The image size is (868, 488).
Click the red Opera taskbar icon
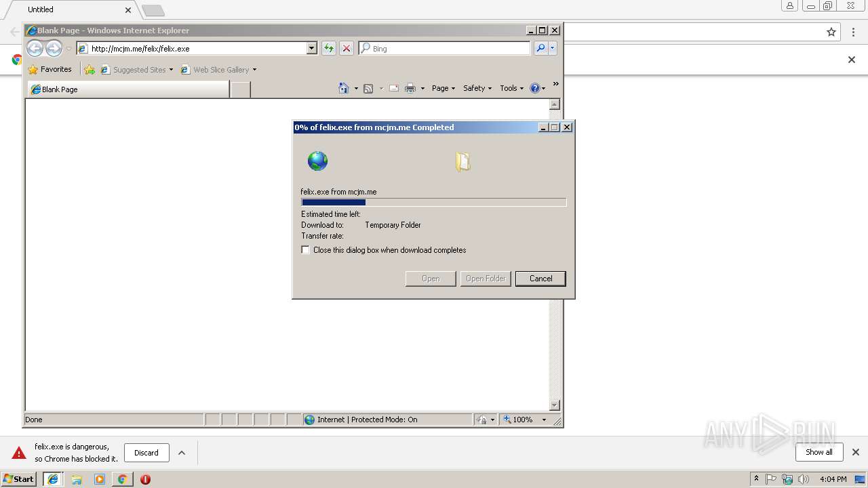145,479
